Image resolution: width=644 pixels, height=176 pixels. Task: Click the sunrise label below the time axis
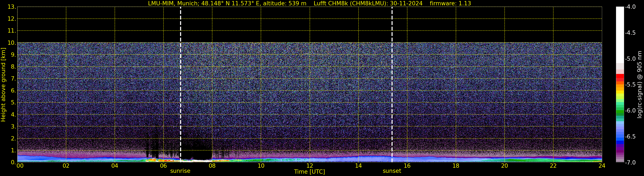[x=180, y=171]
